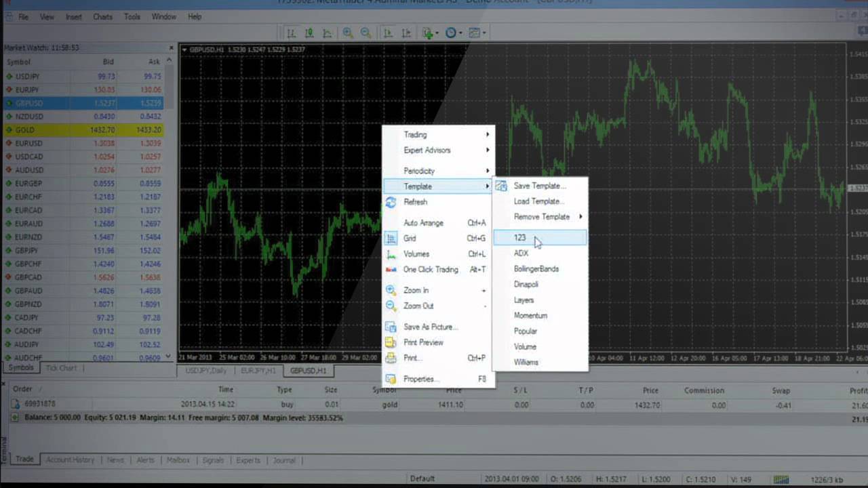The image size is (868, 488).
Task: Click the Zoom Out context menu icon
Action: (391, 306)
